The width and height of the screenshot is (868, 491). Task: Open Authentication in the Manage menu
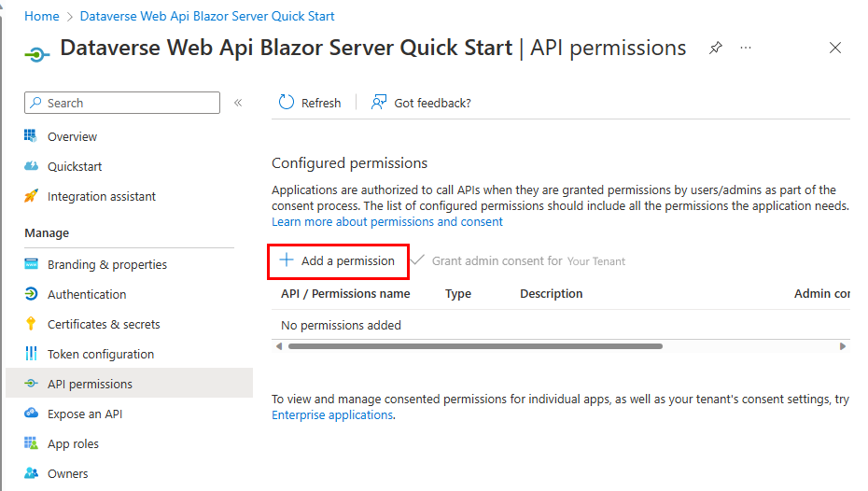(x=87, y=294)
